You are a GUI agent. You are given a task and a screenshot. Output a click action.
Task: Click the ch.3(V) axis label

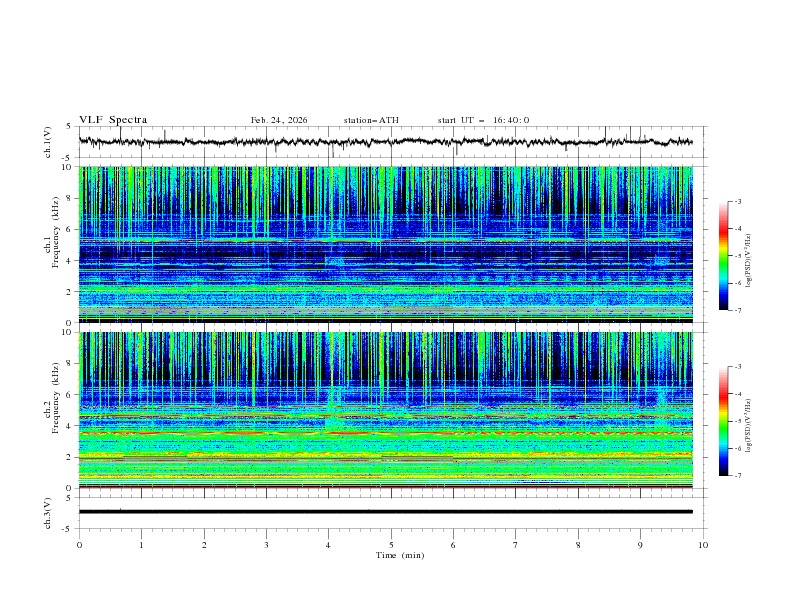point(48,512)
